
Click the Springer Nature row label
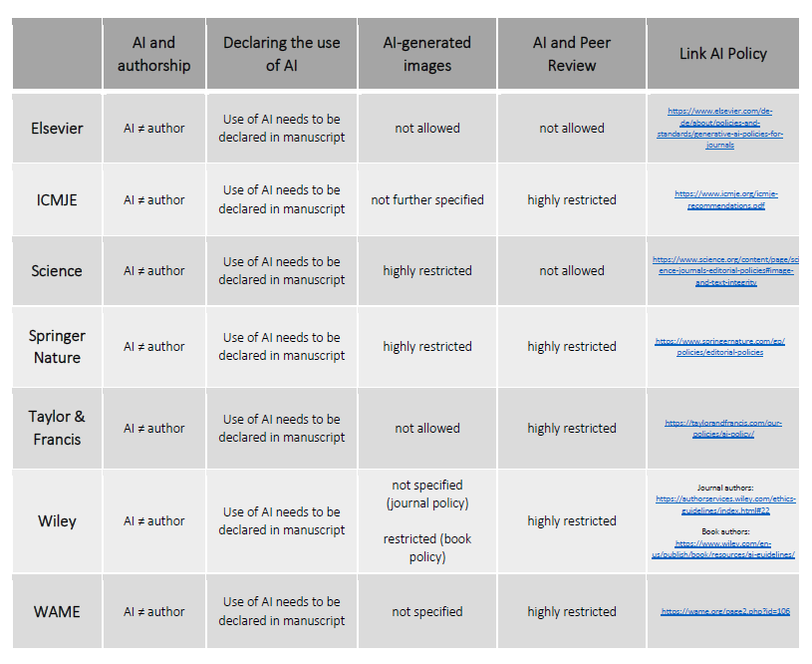click(x=57, y=346)
